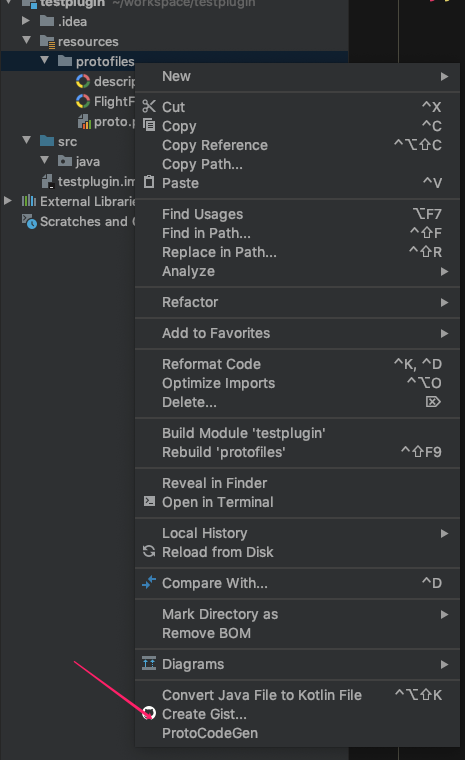465x760 pixels.
Task: Click the Paste clipboard icon
Action: [149, 182]
